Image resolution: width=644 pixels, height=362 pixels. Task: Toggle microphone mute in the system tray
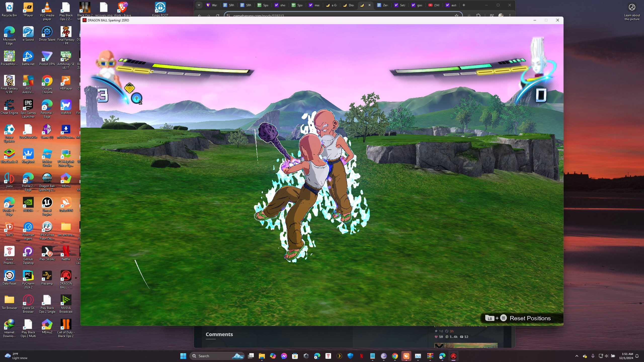tap(593, 356)
